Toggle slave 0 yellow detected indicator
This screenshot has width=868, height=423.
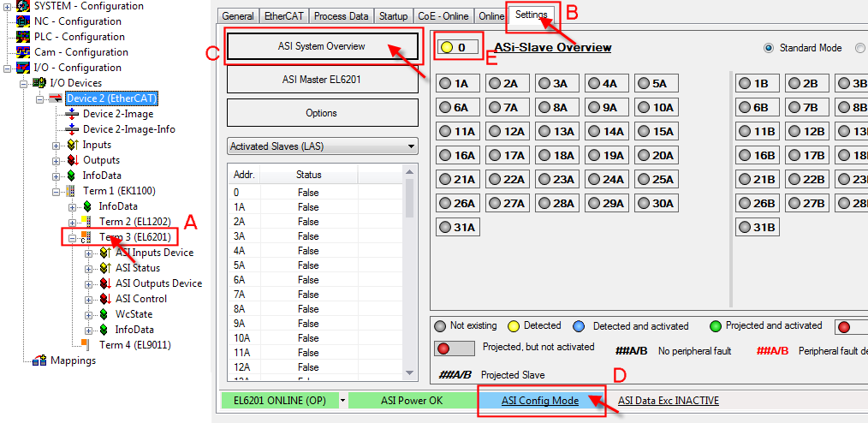click(x=459, y=48)
